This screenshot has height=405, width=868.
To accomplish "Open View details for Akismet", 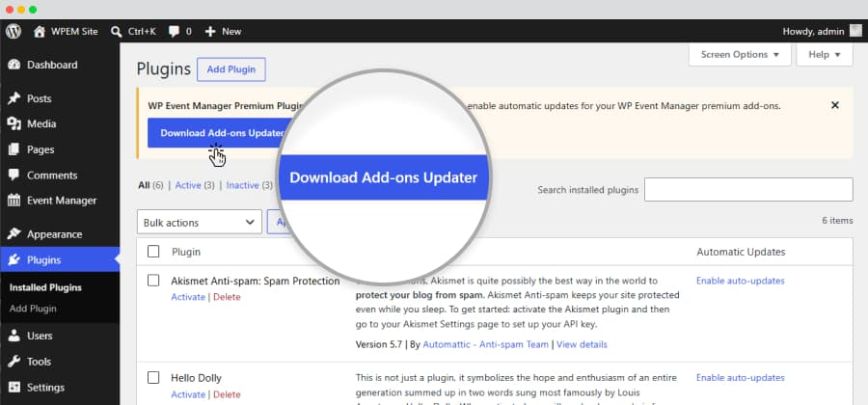I will click(x=582, y=344).
